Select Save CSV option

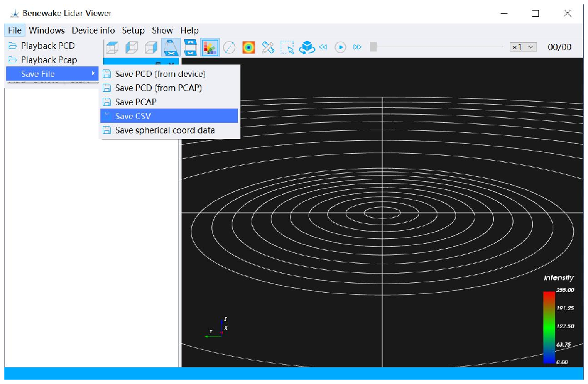coord(169,115)
